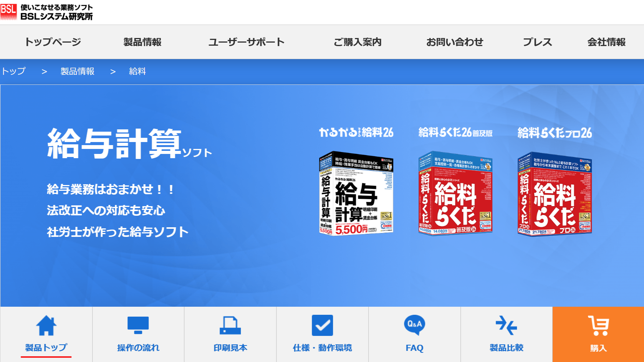The width and height of the screenshot is (644, 362).
Task: Navigate to the プレス page
Action: click(537, 42)
